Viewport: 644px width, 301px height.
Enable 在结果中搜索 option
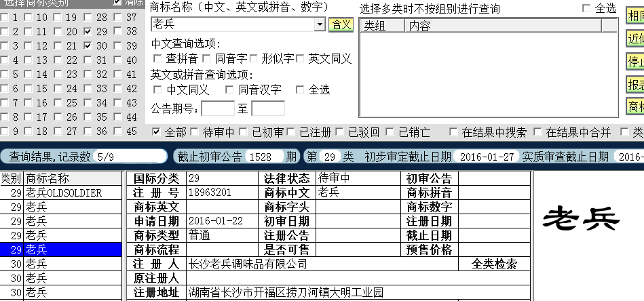452,132
